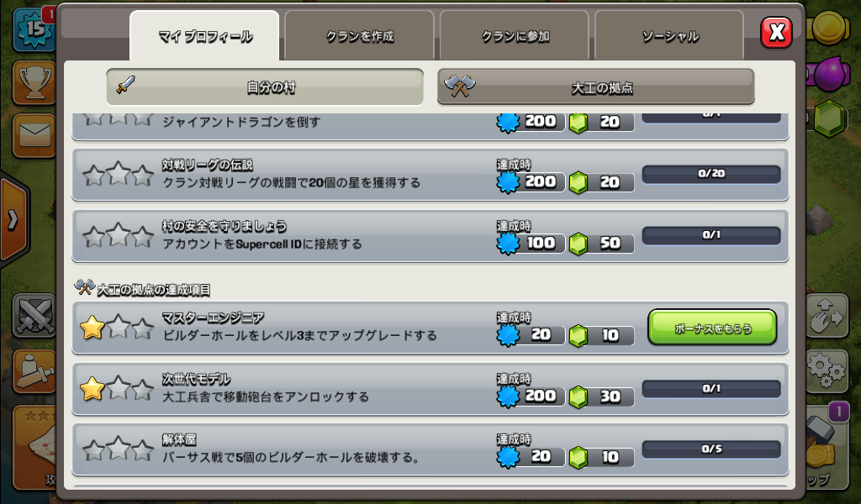Tap the gold coin resource icon
Screen dimensions: 861x504
[x=830, y=26]
